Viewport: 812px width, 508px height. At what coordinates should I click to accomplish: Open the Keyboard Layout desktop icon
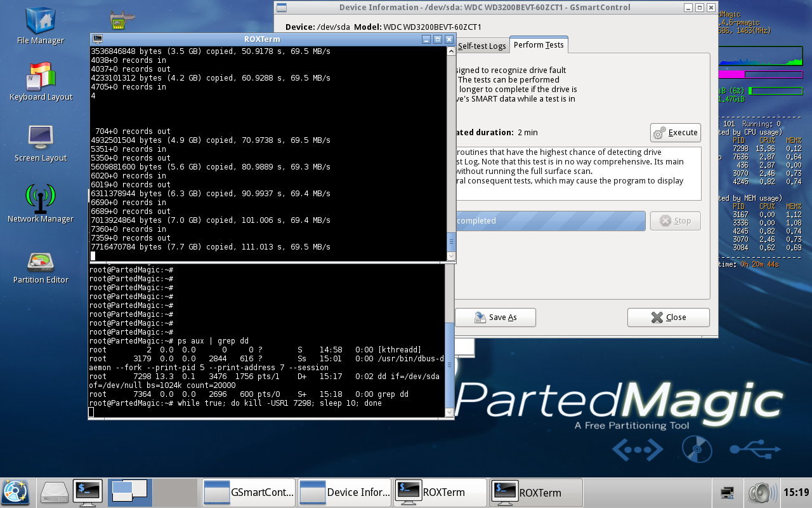pyautogui.click(x=41, y=81)
